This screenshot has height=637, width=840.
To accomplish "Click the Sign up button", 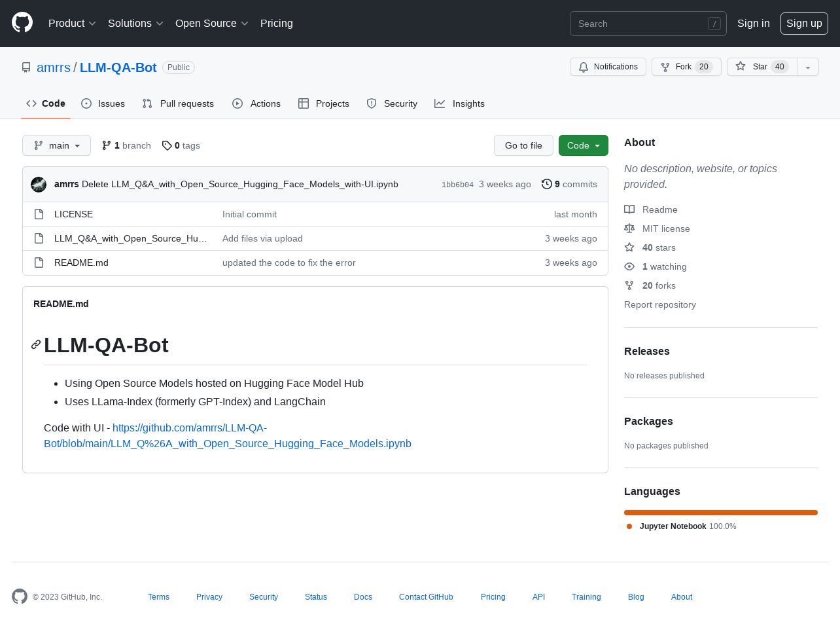I will 804,23.
